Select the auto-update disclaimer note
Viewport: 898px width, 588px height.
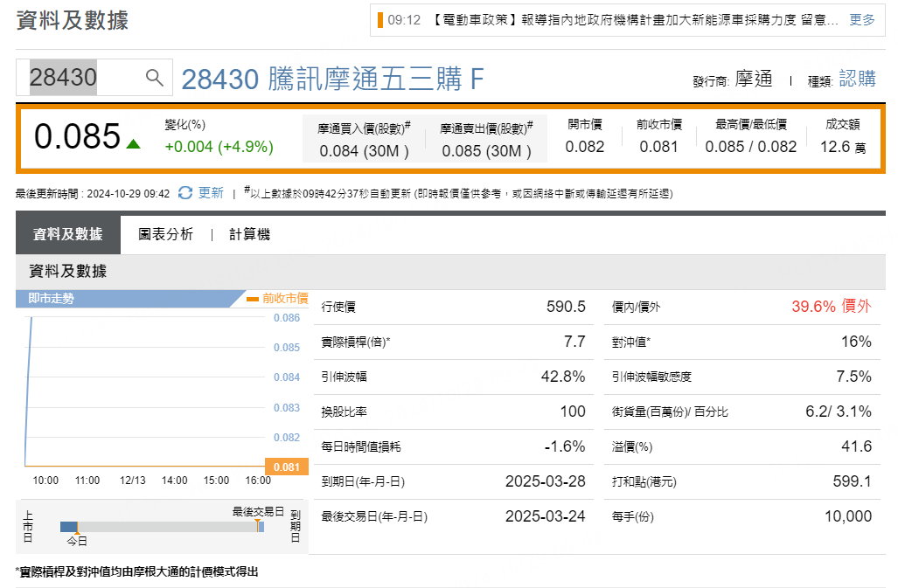tap(458, 193)
